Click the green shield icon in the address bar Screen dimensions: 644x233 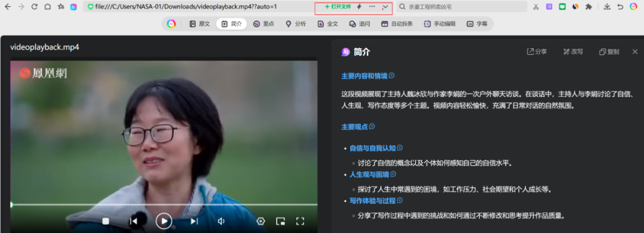click(91, 7)
